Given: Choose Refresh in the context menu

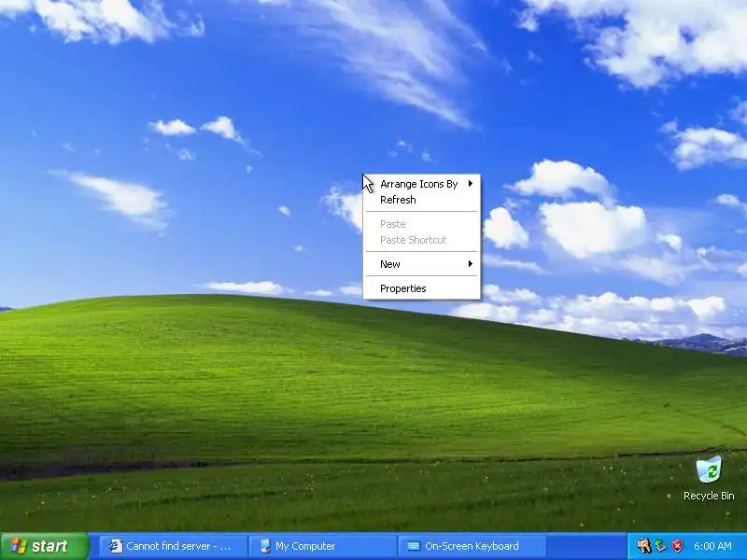Looking at the screenshot, I should pos(422,200).
